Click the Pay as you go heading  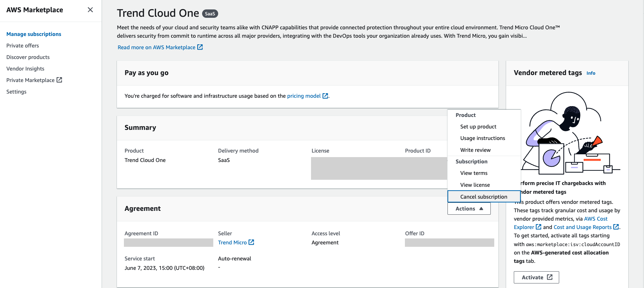tap(147, 73)
